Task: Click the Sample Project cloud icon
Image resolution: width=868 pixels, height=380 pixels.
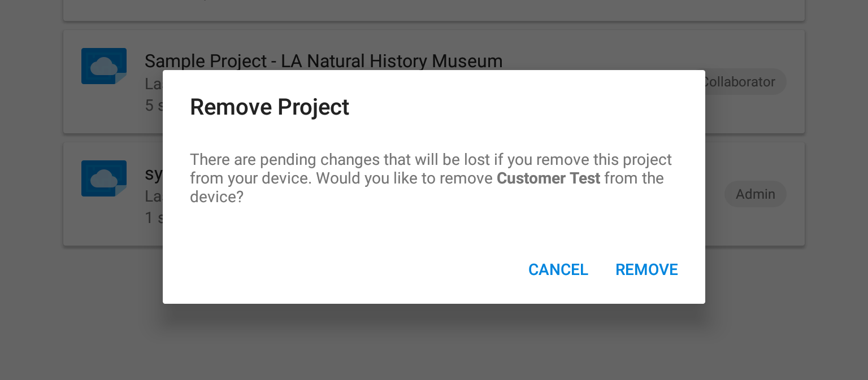Action: tap(104, 66)
